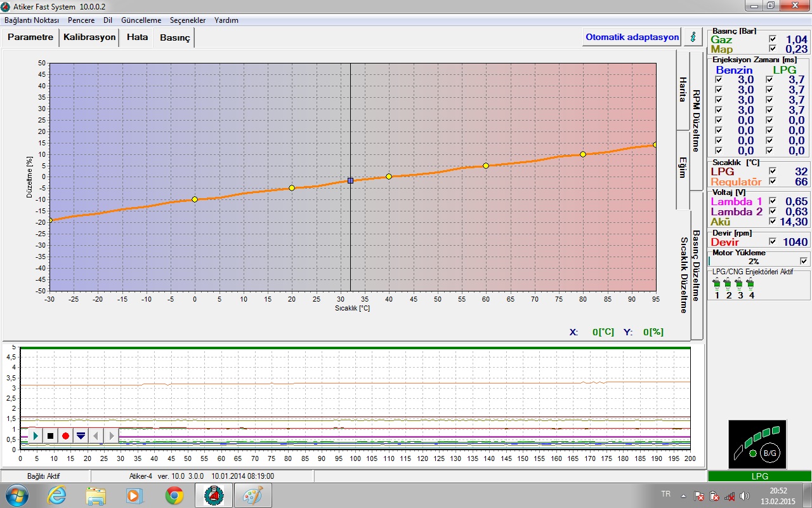Click the Atiker app icon in title bar
The width and height of the screenshot is (812, 508).
(x=6, y=6)
